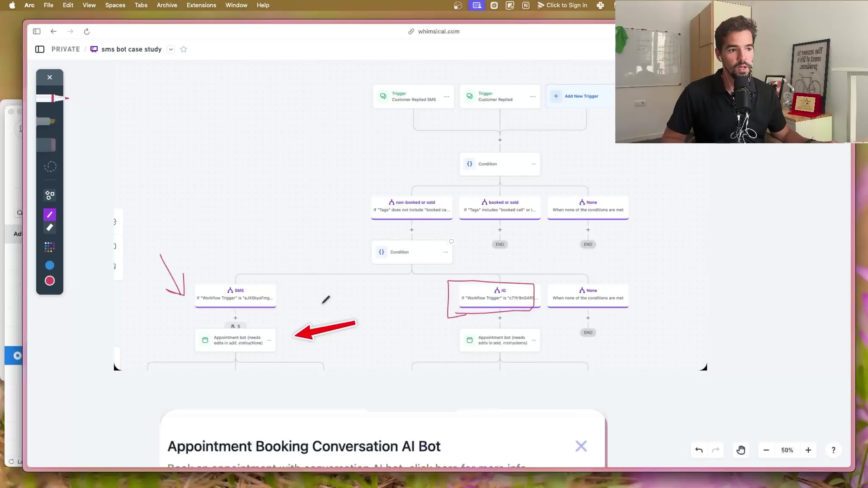This screenshot has width=868, height=488.
Task: Reload the page with refresh icon
Action: [x=87, y=31]
